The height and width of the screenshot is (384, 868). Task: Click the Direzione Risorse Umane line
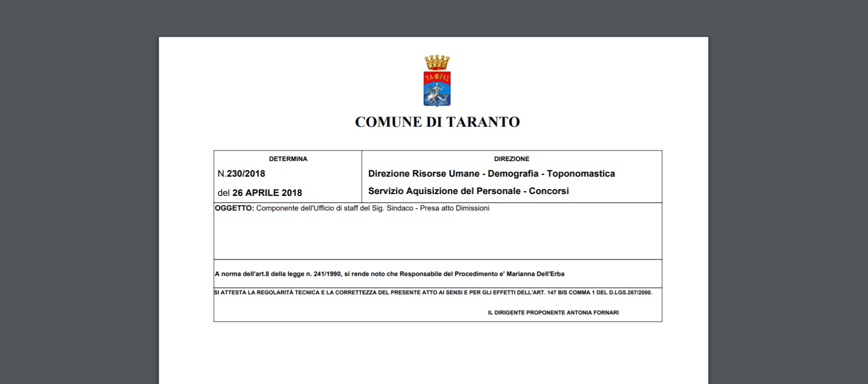(x=491, y=174)
